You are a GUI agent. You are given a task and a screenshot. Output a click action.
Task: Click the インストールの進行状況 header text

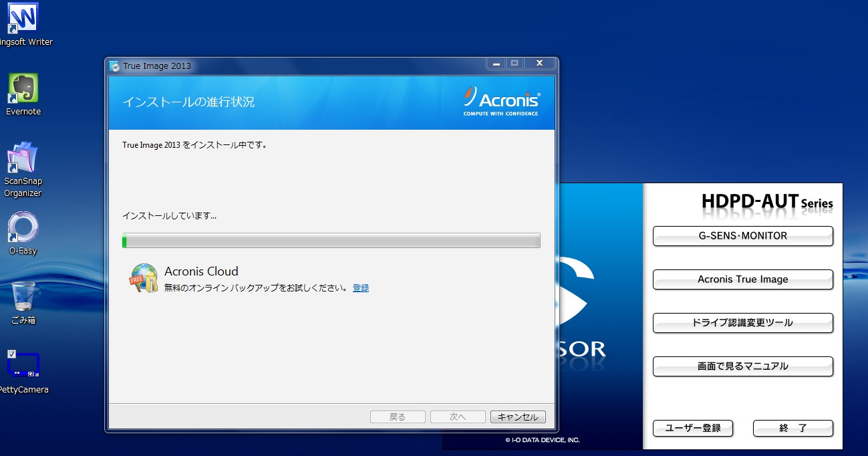(188, 102)
